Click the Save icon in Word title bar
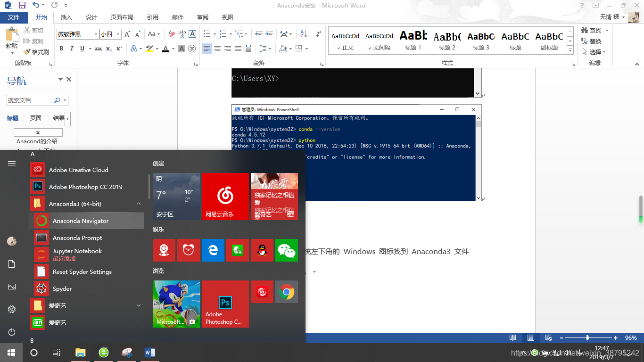 [x=22, y=5]
